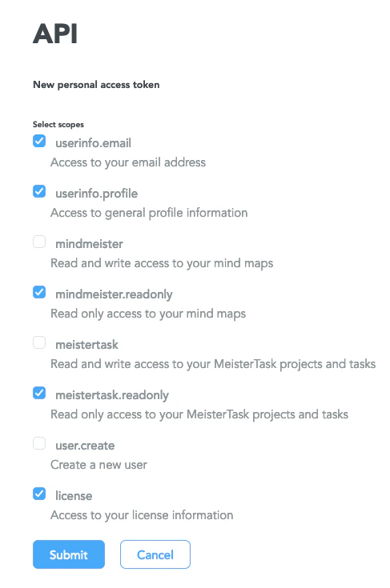The width and height of the screenshot is (390, 588).
Task: Submit the new access token form
Action: point(69,554)
